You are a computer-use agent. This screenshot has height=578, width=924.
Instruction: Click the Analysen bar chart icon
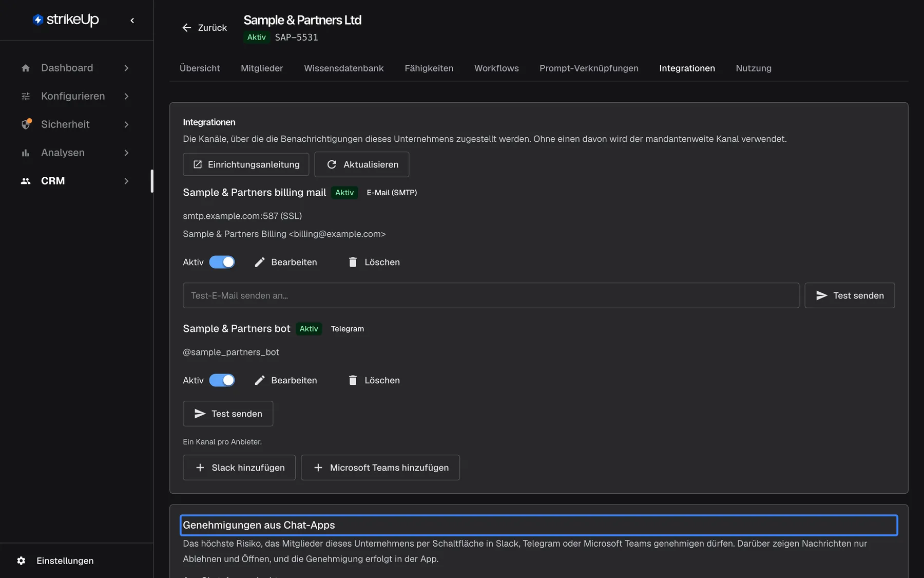coord(26,153)
